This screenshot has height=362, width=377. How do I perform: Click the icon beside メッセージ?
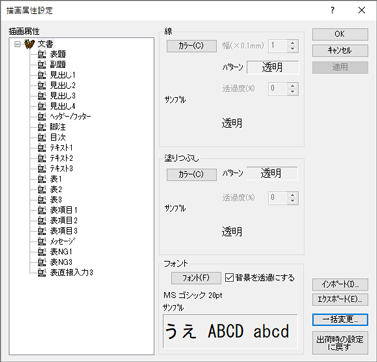tap(42, 241)
